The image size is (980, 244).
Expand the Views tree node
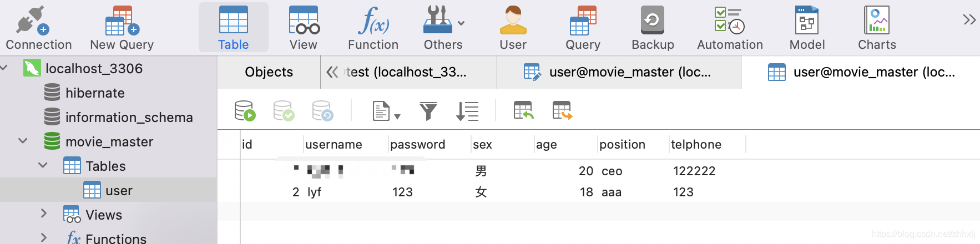tap(44, 214)
